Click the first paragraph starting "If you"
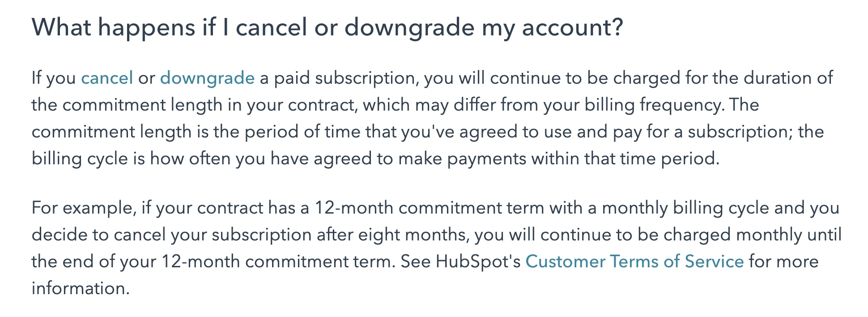Image resolution: width=868 pixels, height=317 pixels. pyautogui.click(x=432, y=118)
